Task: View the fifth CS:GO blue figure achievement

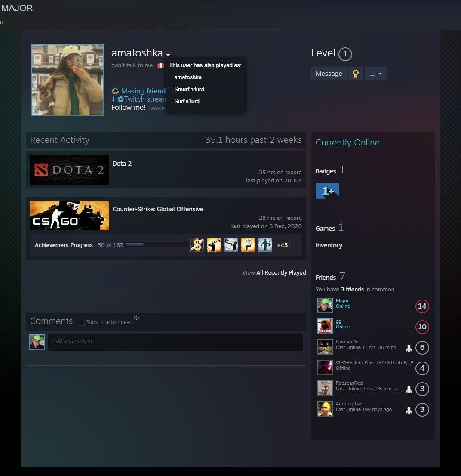Action: tap(265, 245)
